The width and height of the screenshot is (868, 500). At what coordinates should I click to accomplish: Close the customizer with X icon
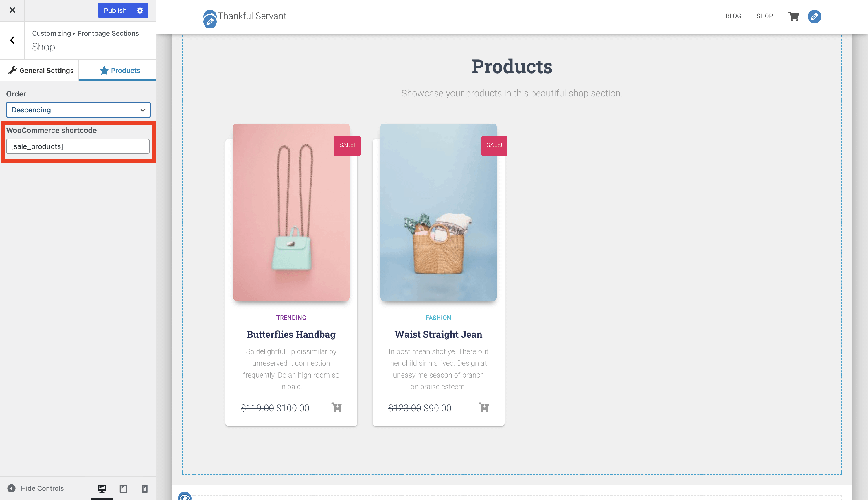12,10
